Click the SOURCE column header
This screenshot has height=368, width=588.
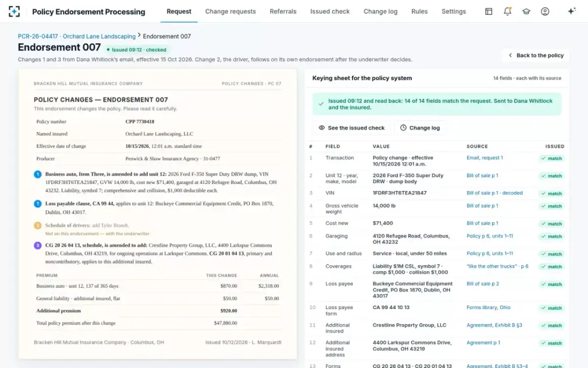pos(477,146)
